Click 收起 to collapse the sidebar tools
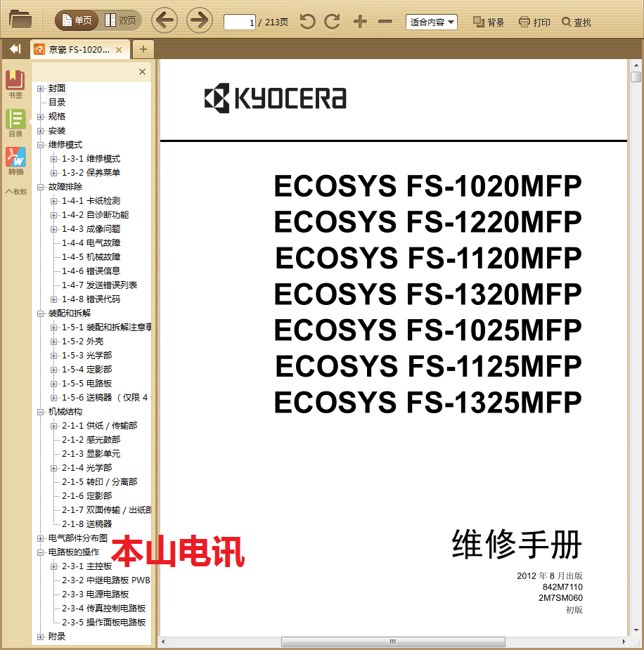 pos(16,192)
